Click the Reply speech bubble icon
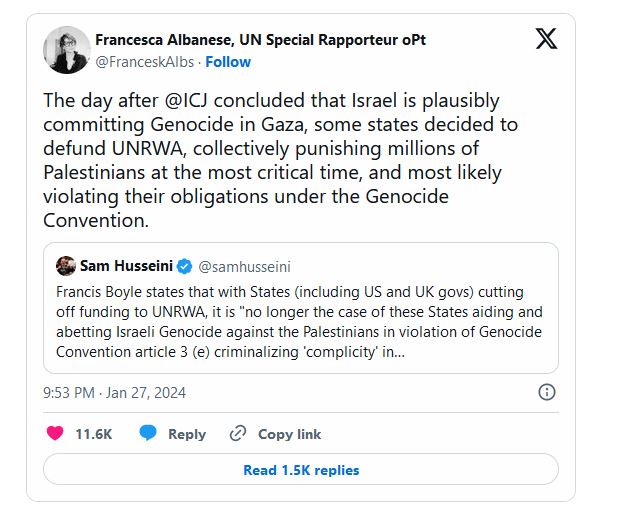The image size is (624, 523). (148, 433)
